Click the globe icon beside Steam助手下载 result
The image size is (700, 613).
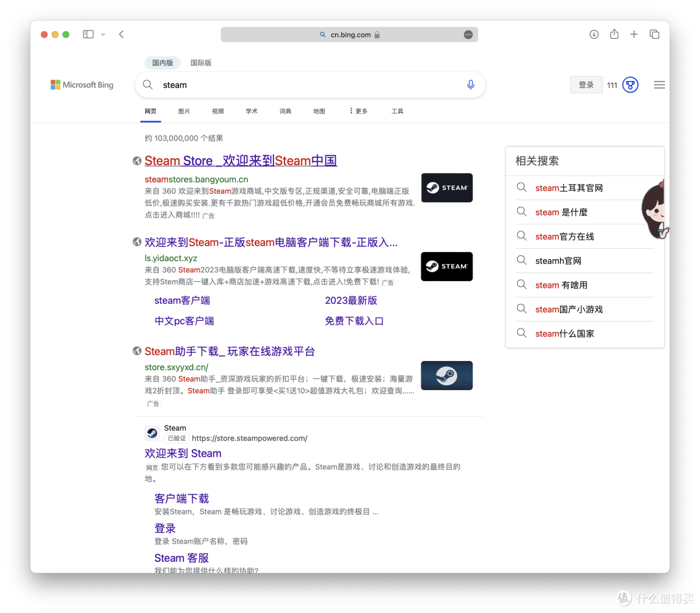click(x=137, y=351)
